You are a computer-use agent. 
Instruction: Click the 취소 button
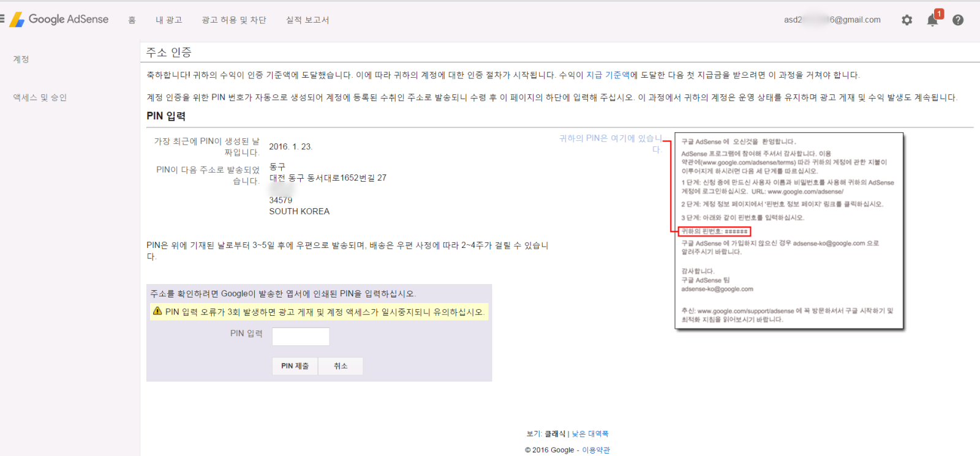pyautogui.click(x=341, y=366)
